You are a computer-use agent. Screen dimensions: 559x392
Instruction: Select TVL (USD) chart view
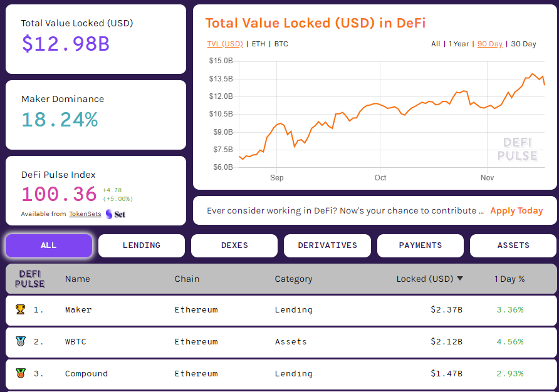click(225, 44)
